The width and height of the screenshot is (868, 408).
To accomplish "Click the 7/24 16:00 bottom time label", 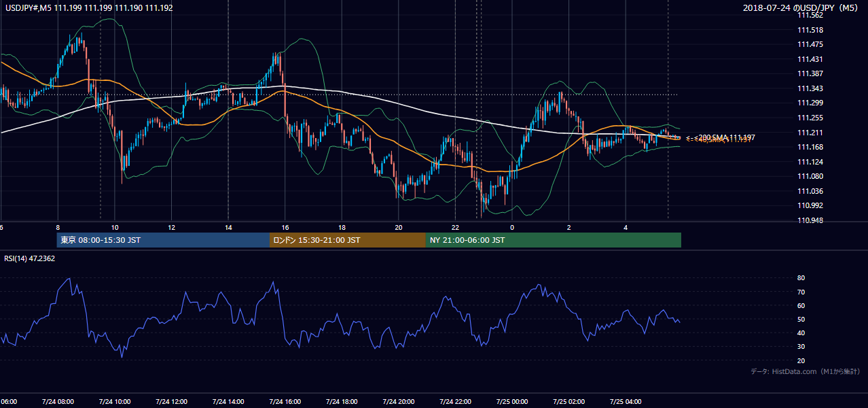I will 285,402.
